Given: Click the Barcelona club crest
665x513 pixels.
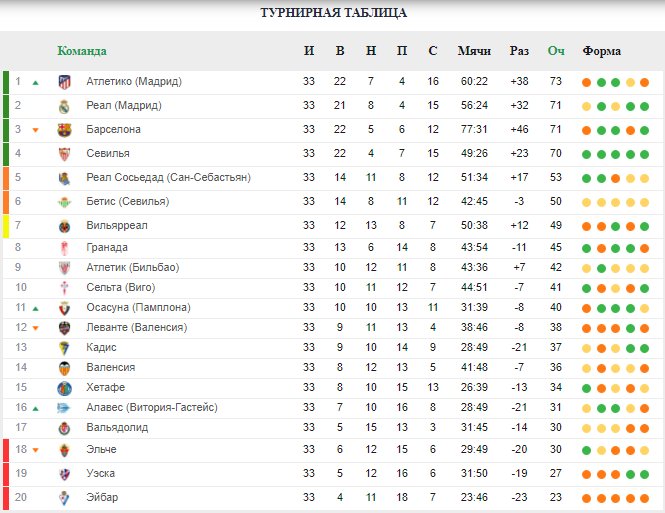Looking at the screenshot, I should tap(64, 130).
